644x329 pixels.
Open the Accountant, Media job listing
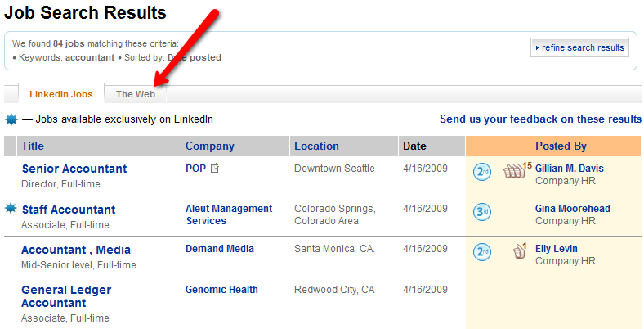point(76,250)
